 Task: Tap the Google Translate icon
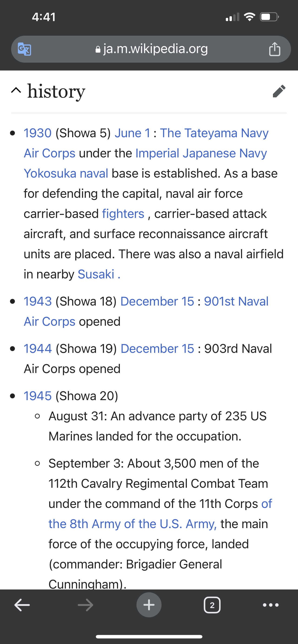(x=25, y=49)
